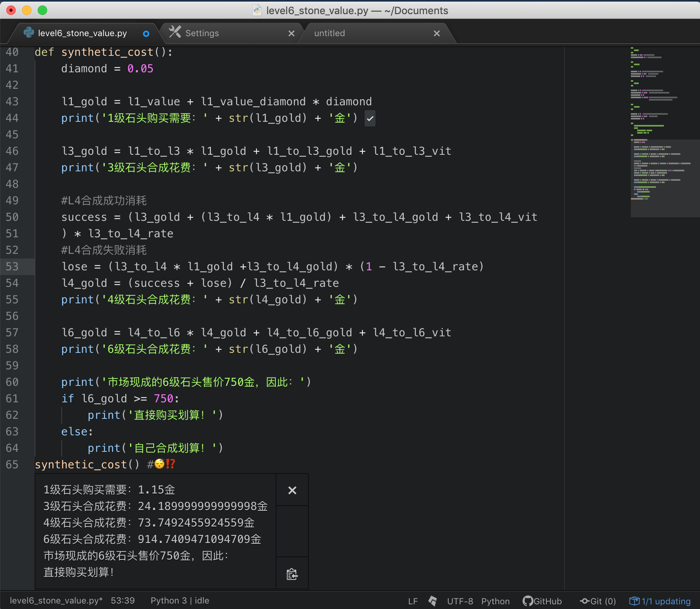Click the feather icon in status bar
Screen dimensions: 700x609
click(432, 601)
